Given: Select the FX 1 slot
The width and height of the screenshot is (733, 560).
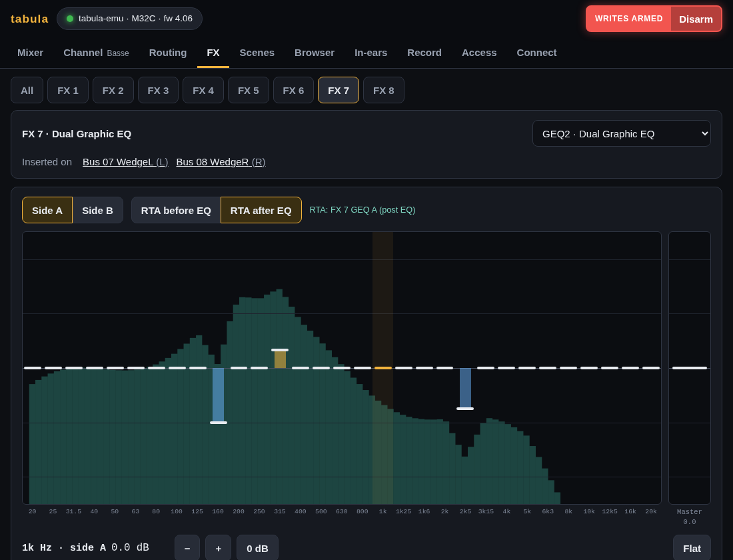Looking at the screenshot, I should 68,90.
